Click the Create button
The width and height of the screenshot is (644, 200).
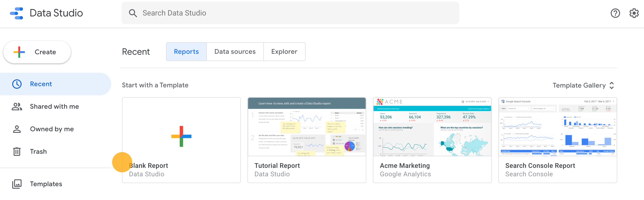37,52
